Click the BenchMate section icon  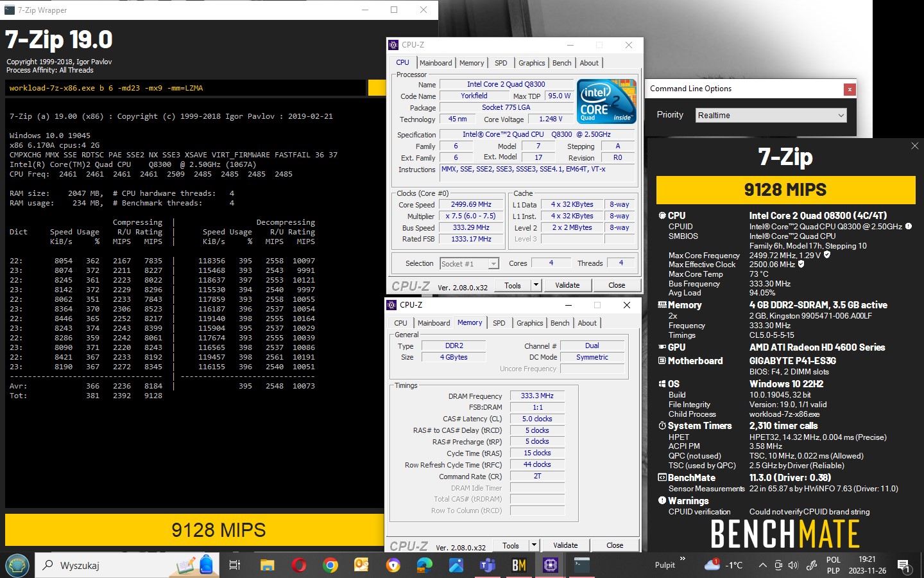click(662, 478)
